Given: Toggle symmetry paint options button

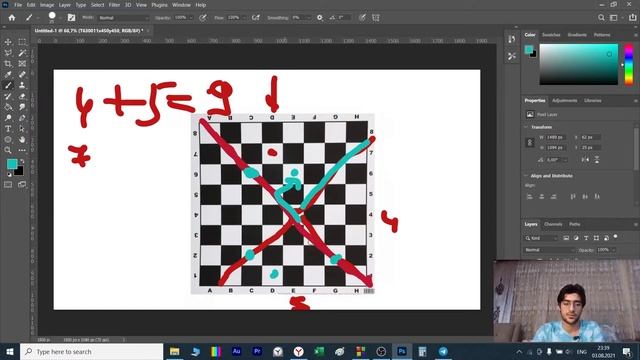Looking at the screenshot, I should 376,18.
